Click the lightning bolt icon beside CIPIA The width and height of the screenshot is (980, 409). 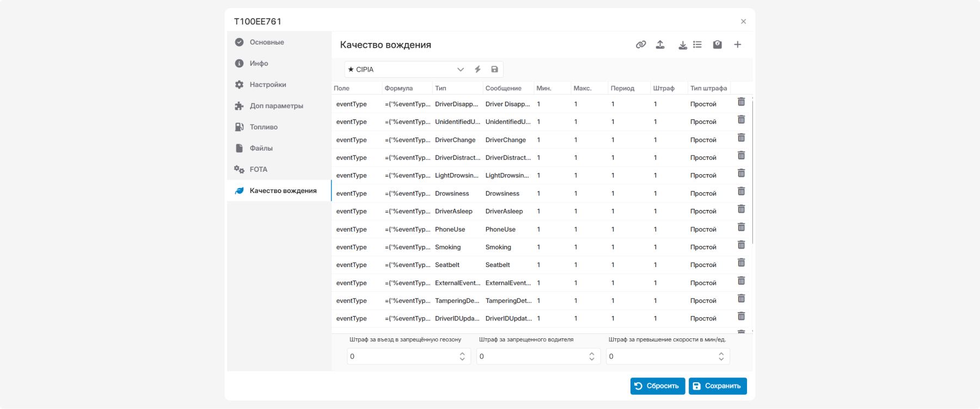tap(477, 69)
